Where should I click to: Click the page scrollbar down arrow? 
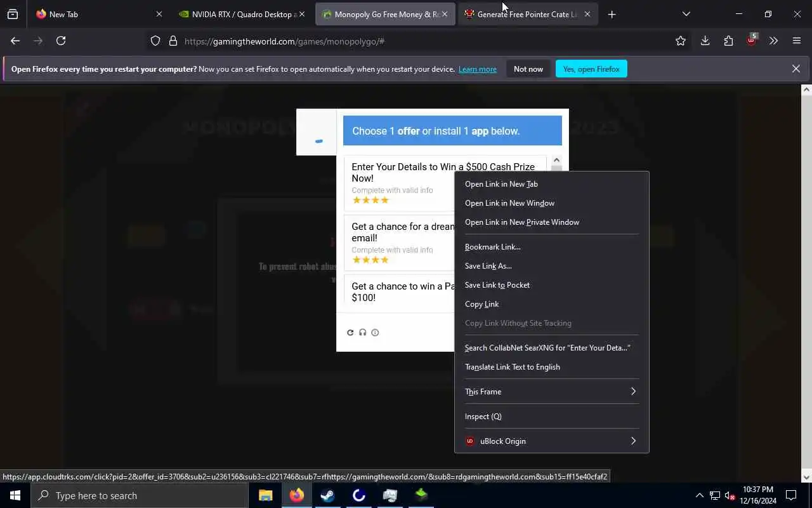806,478
